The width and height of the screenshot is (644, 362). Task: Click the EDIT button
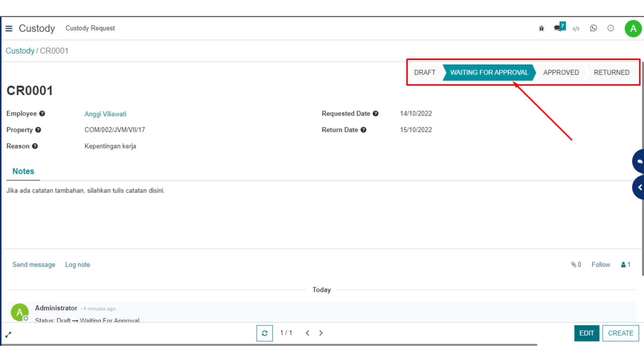[587, 333]
